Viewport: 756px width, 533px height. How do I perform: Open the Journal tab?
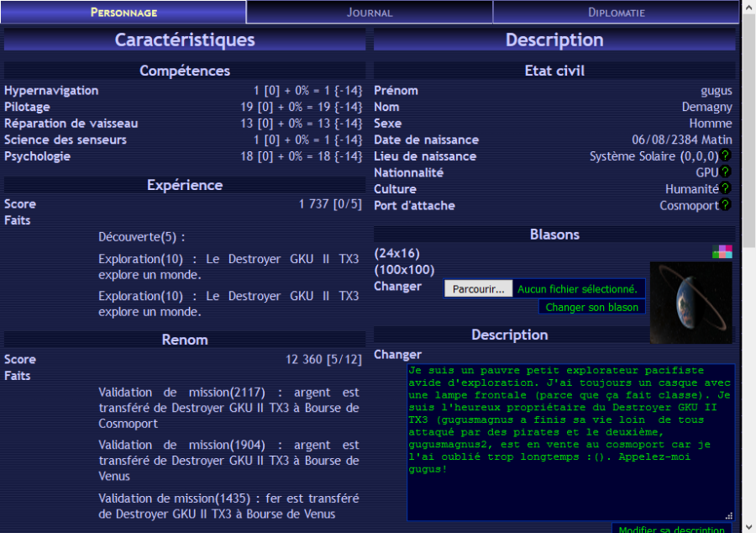click(x=370, y=13)
